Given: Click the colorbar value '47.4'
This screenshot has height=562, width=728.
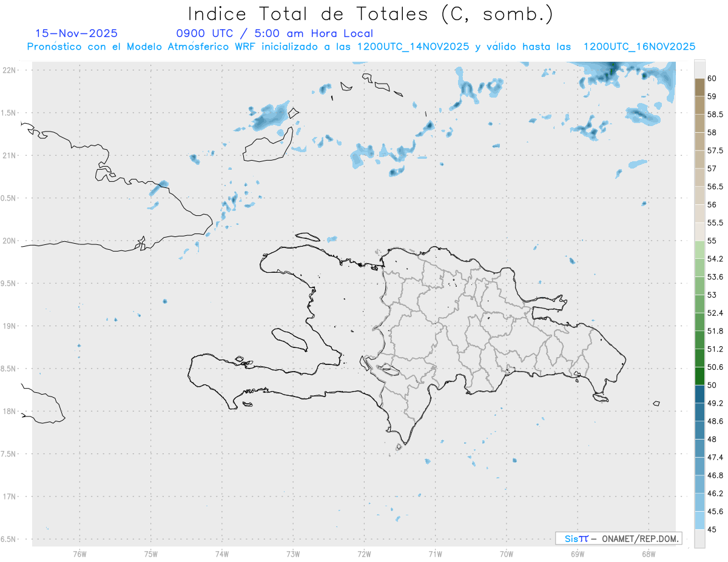Looking at the screenshot, I should [715, 457].
